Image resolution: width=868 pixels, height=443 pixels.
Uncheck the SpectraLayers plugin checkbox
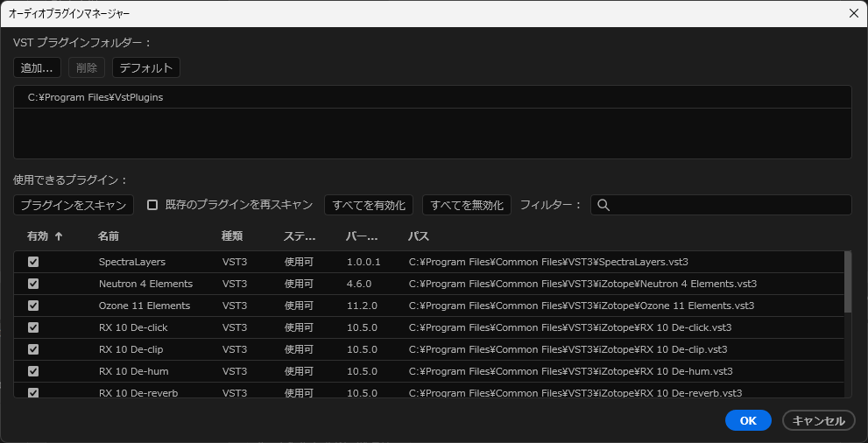point(33,262)
